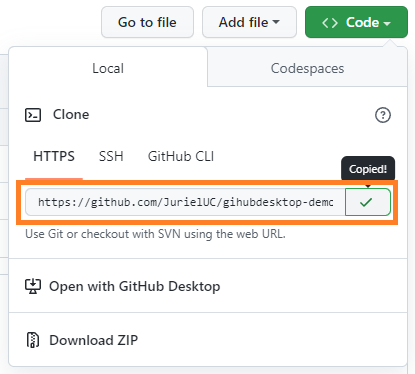Viewport: 415px width, 374px height.
Task: Select the GitHub CLI clone option
Action: click(181, 156)
